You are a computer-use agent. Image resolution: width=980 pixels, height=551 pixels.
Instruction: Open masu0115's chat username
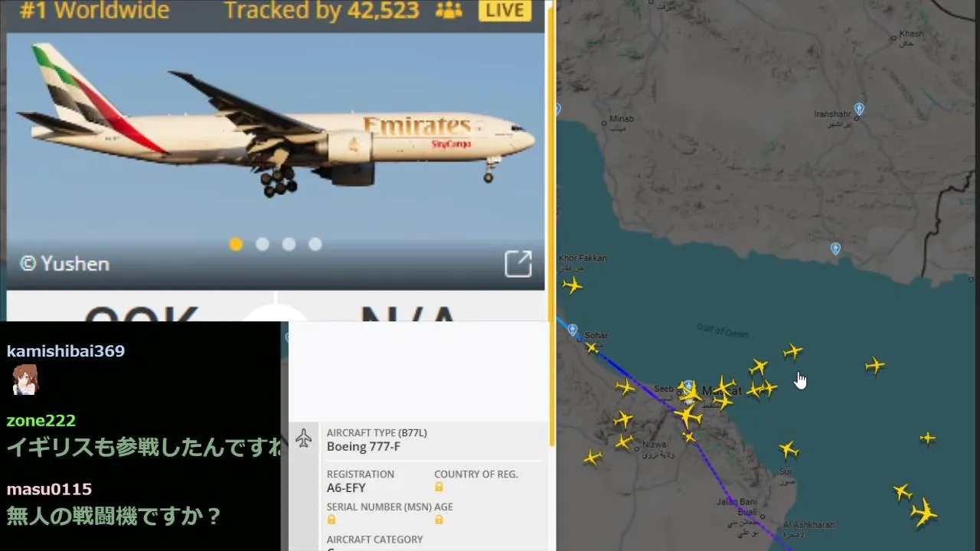(49, 489)
